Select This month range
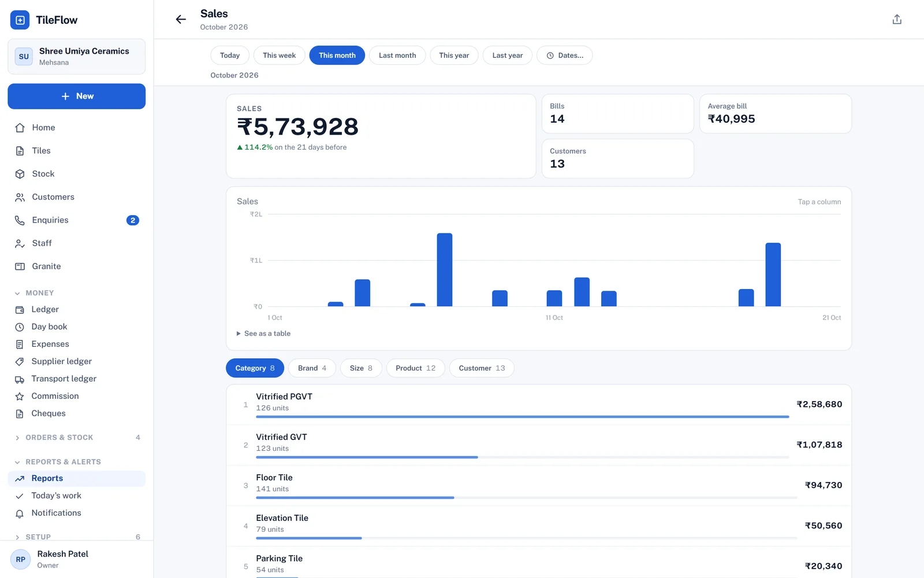 pyautogui.click(x=337, y=55)
